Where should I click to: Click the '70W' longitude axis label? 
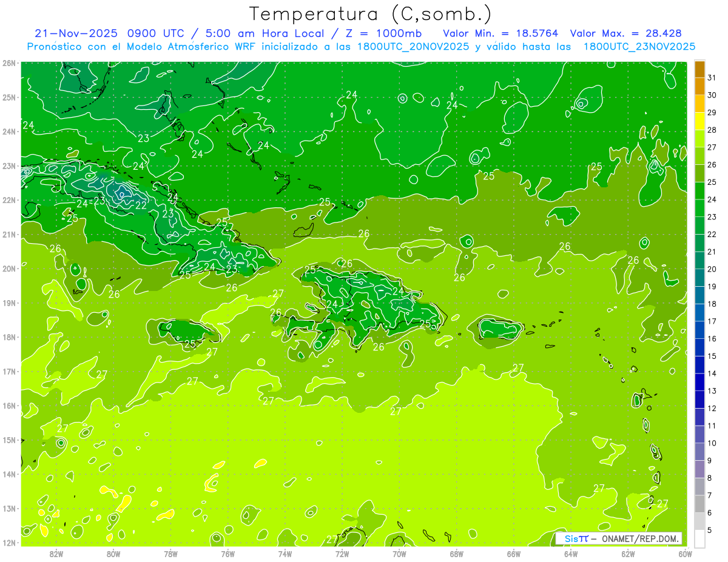point(399,554)
